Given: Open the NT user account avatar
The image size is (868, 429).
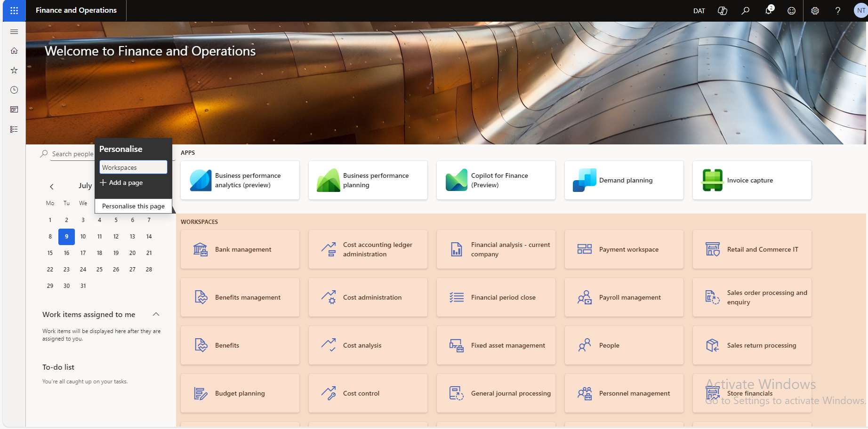Looking at the screenshot, I should pyautogui.click(x=860, y=11).
